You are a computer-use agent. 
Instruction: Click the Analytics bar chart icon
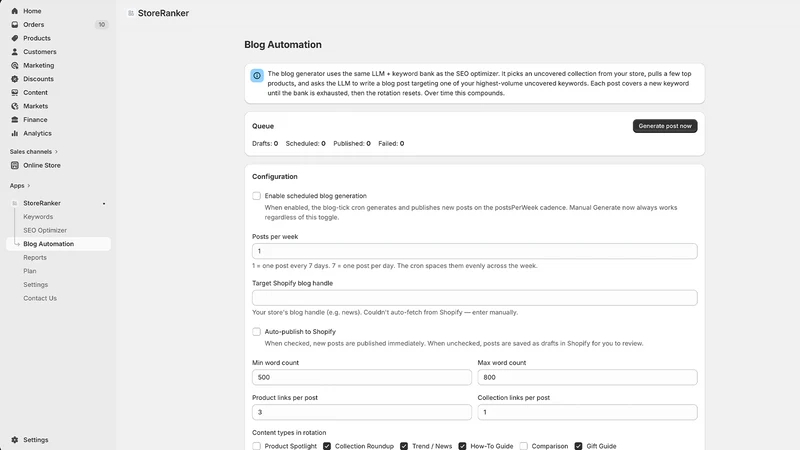15,133
